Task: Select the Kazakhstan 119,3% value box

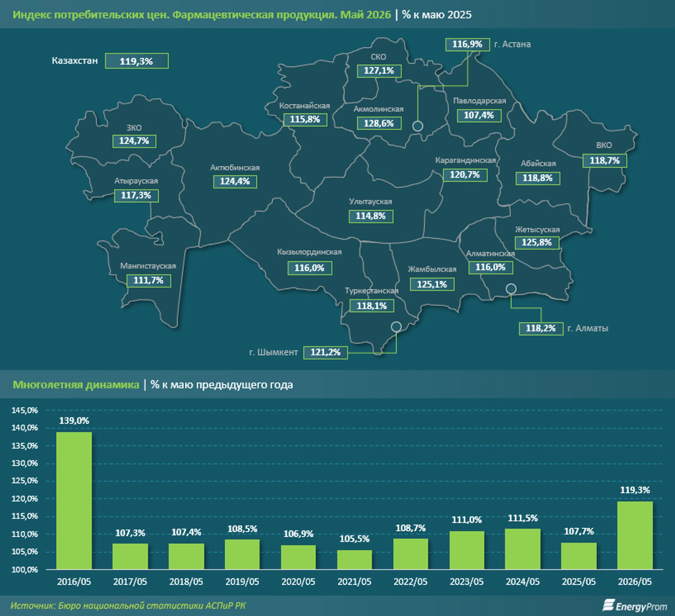Action: click(137, 61)
